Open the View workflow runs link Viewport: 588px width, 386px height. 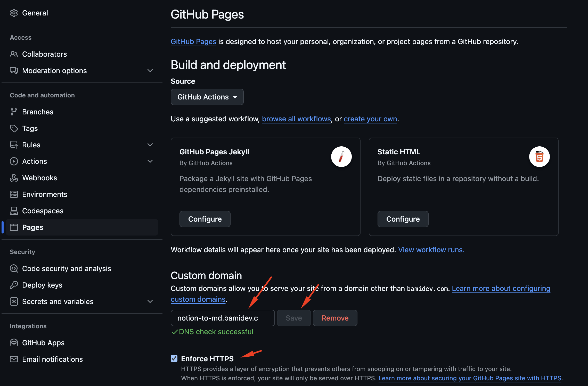coord(431,250)
